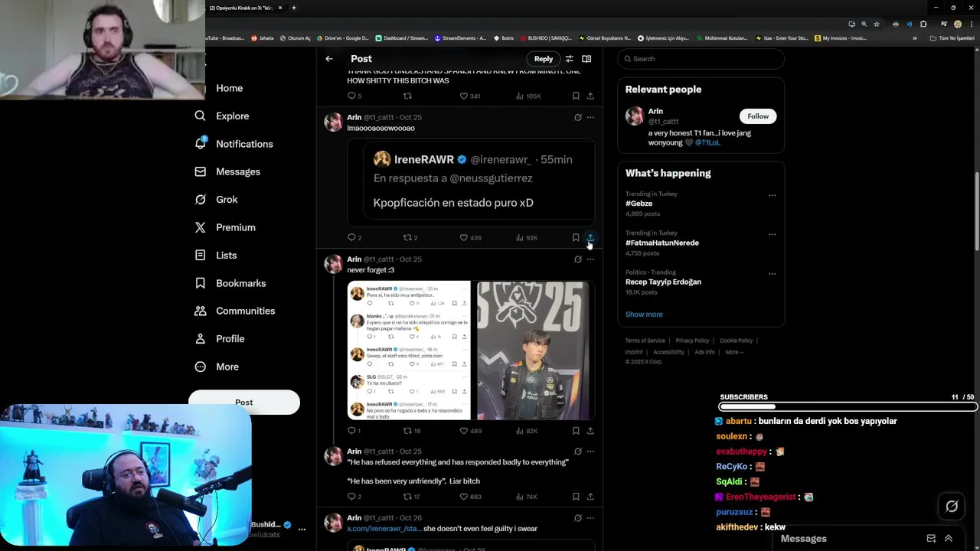Open the floating Grok button
Image resolution: width=980 pixels, height=551 pixels.
[952, 507]
